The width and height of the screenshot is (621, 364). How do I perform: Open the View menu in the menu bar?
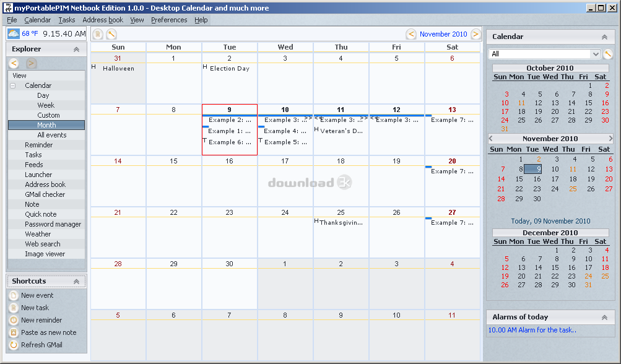point(137,20)
